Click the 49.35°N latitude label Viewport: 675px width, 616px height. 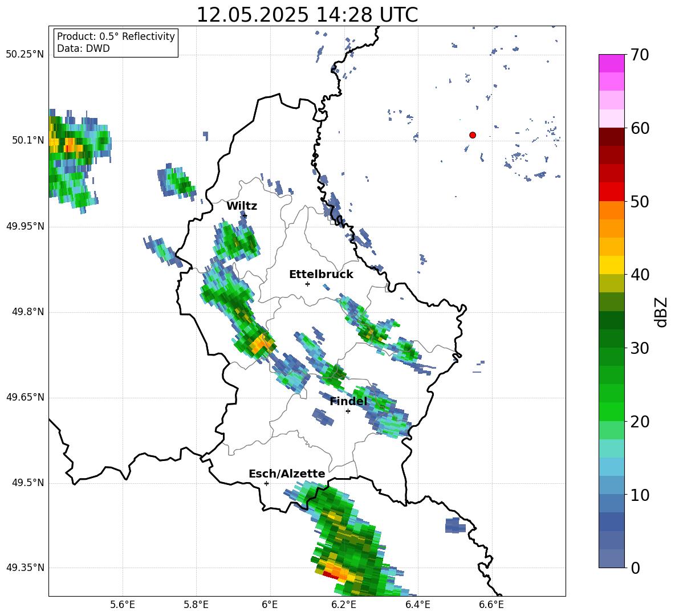[x=25, y=568]
